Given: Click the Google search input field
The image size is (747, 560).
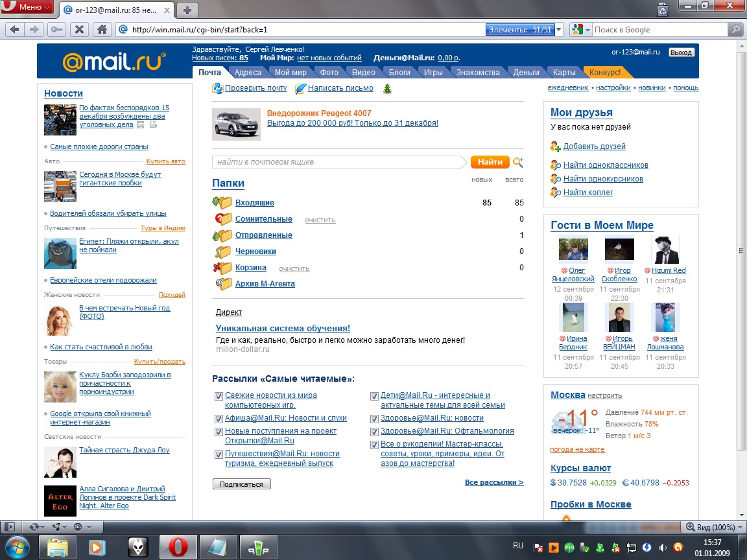Looking at the screenshot, I should click(x=660, y=30).
